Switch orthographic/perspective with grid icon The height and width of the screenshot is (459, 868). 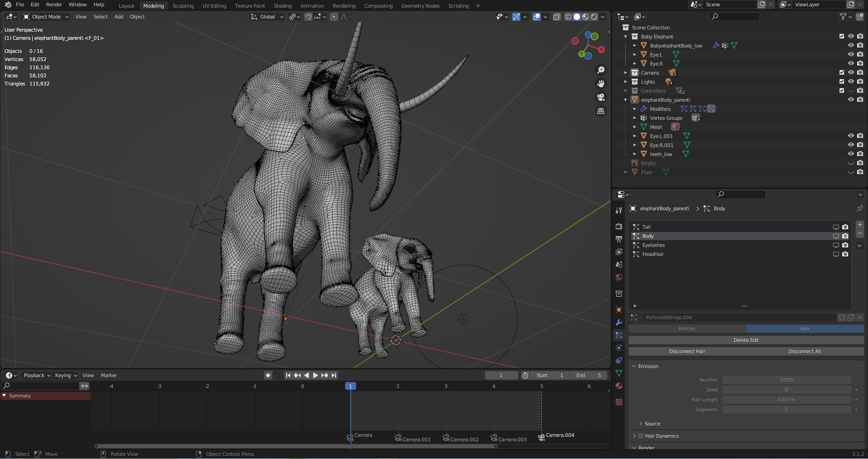pyautogui.click(x=600, y=111)
